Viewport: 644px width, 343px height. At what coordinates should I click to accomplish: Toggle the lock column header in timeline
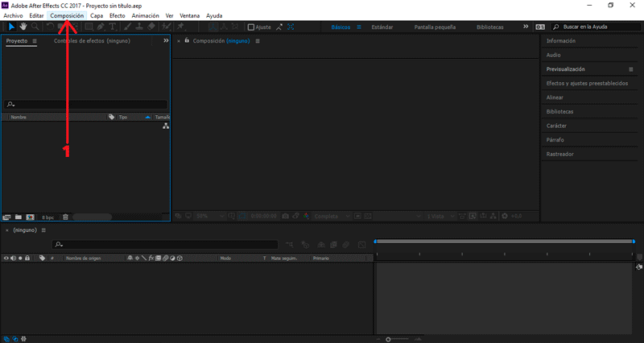tap(27, 258)
